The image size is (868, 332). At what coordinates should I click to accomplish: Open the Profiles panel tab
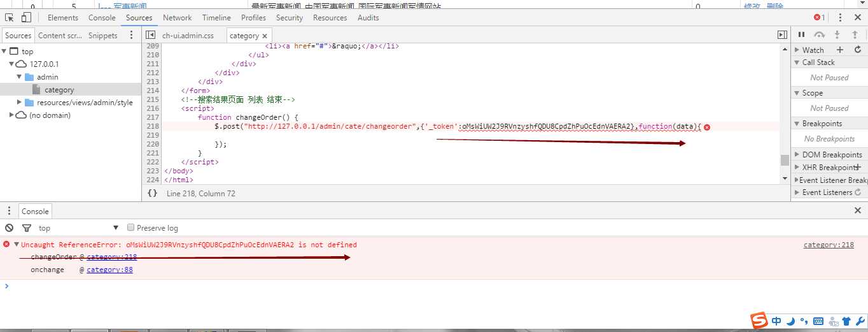click(x=253, y=18)
